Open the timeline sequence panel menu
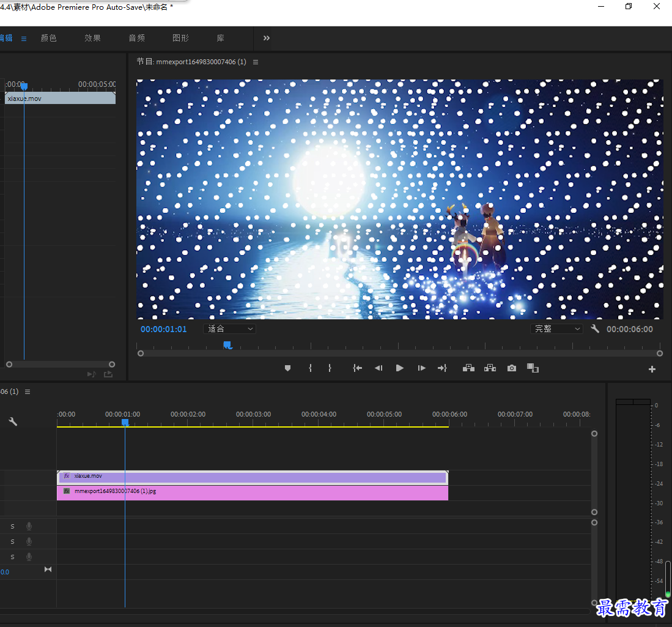The height and width of the screenshot is (627, 672). pos(28,391)
